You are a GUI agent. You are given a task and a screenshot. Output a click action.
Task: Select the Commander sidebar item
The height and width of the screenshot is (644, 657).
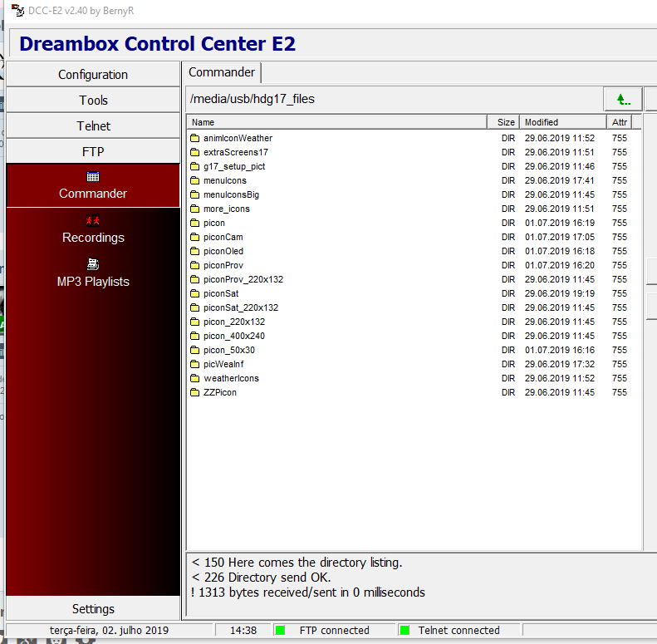point(93,186)
